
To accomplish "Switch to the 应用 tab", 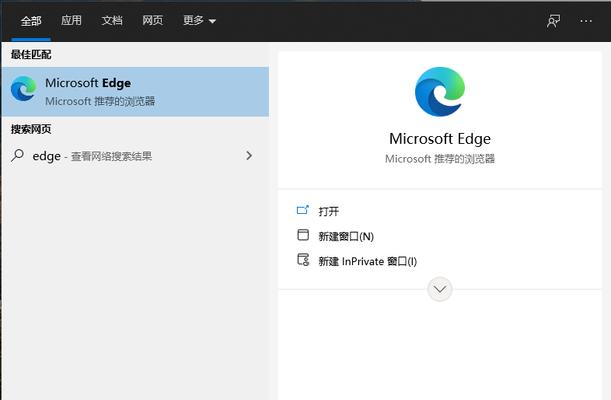I will pyautogui.click(x=71, y=20).
